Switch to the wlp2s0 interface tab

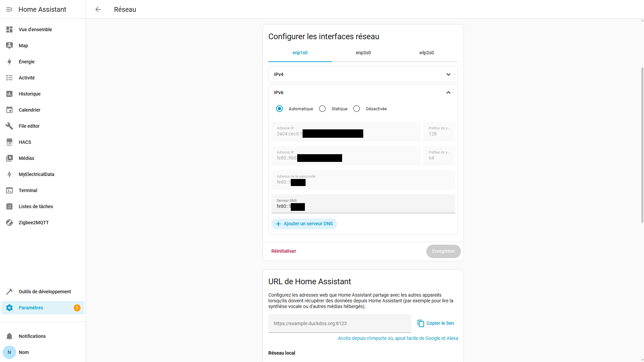coord(426,53)
